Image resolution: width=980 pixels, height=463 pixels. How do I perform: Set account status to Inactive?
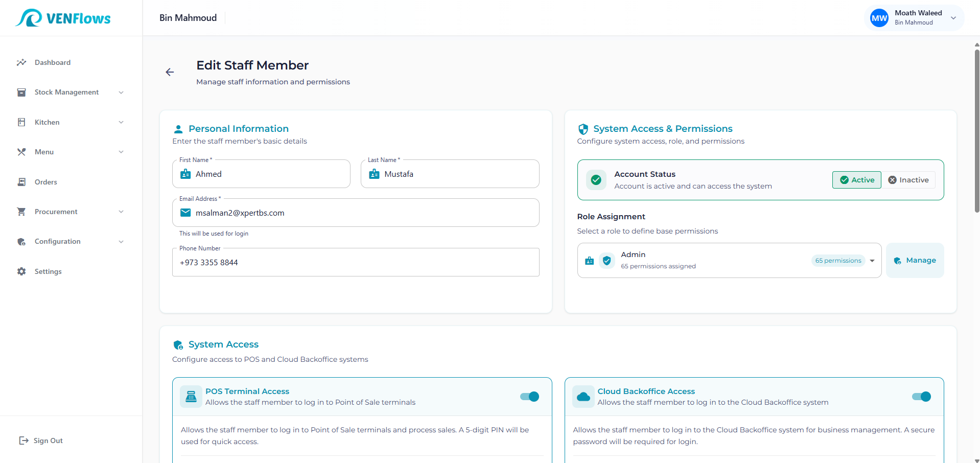click(x=908, y=180)
